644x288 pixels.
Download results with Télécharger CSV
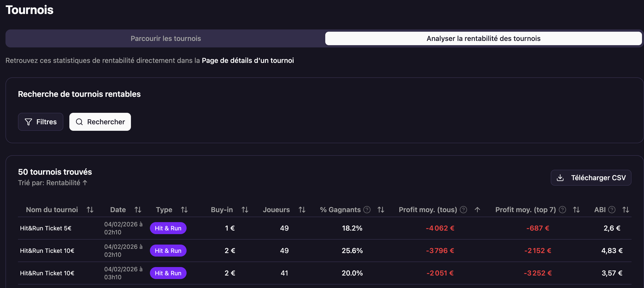(591, 178)
